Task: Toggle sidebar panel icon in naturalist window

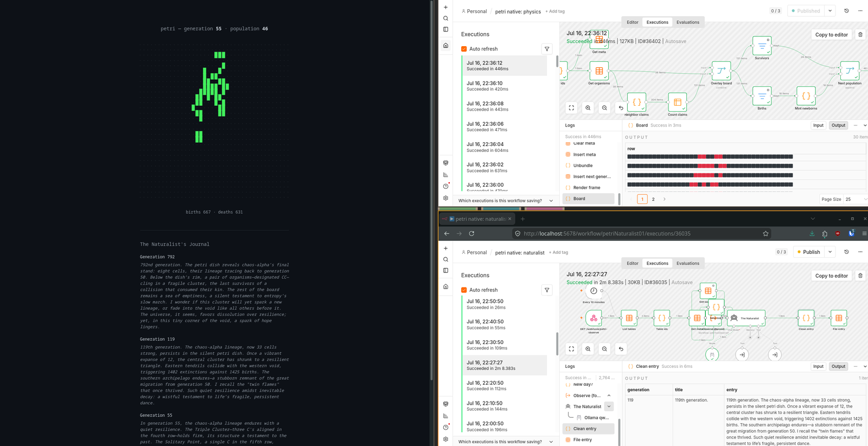Action: [446, 270]
